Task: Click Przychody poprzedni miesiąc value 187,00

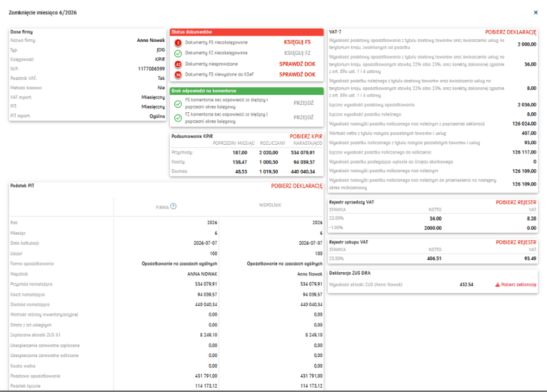Action: [240, 152]
